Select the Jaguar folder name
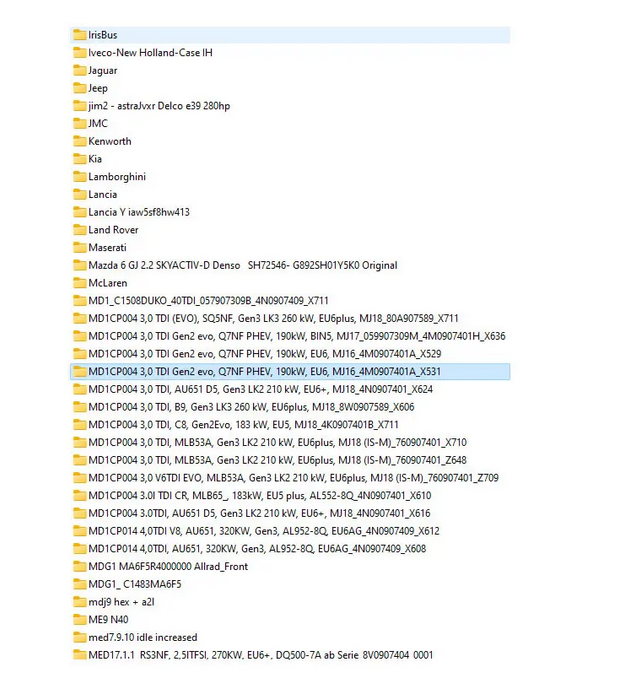Image resolution: width=625 pixels, height=682 pixels. [103, 70]
